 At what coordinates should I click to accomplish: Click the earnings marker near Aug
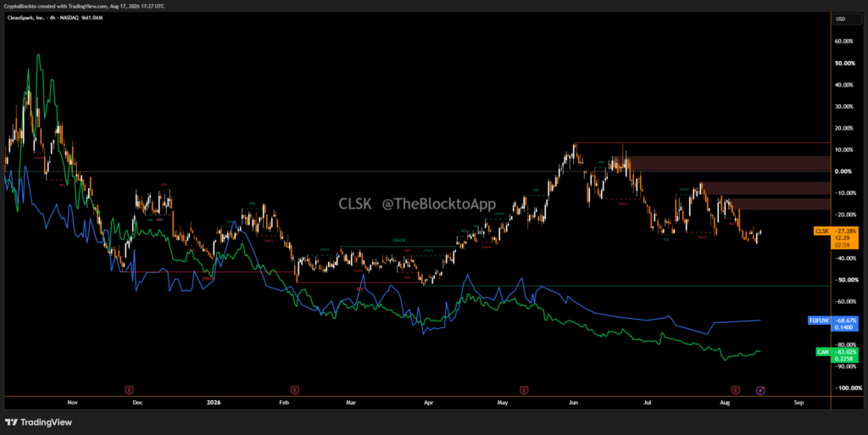[735, 390]
